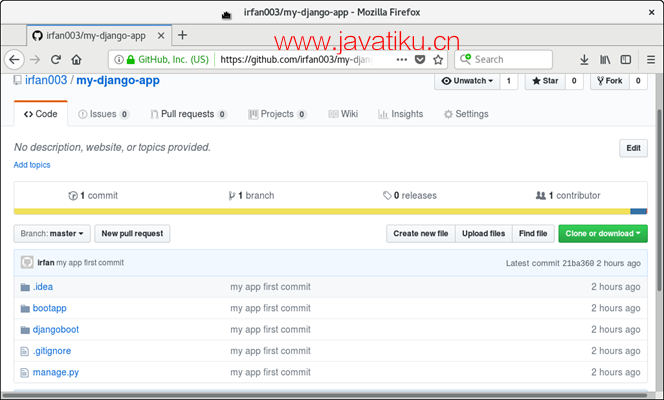The image size is (664, 400).
Task: Open page actions three-dots menu
Action: click(x=401, y=60)
